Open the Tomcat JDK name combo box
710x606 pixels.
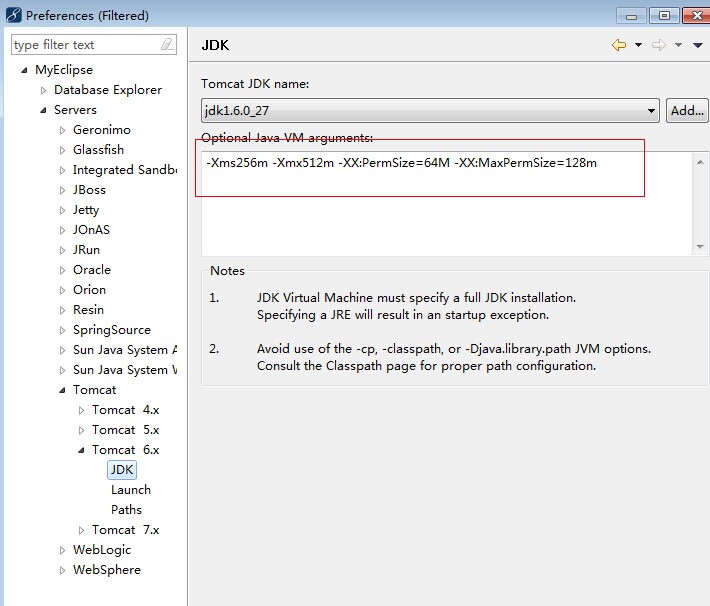[x=430, y=111]
